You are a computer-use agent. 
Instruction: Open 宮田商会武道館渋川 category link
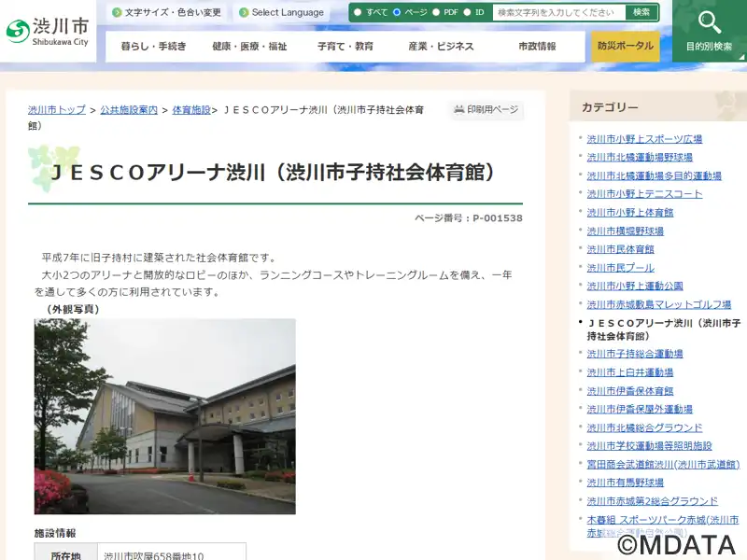[664, 464]
